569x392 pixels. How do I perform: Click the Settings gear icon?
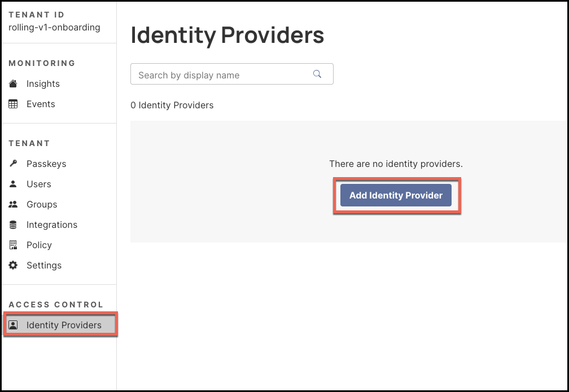tap(14, 265)
